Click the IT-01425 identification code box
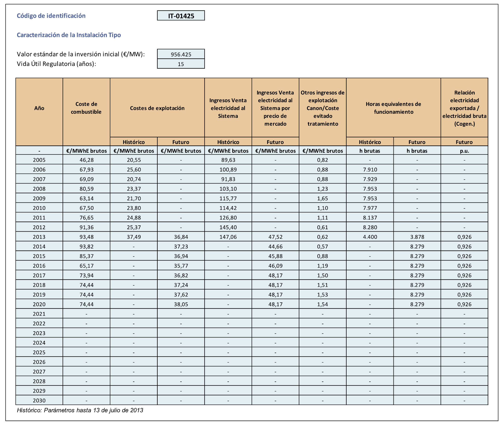 pyautogui.click(x=181, y=15)
